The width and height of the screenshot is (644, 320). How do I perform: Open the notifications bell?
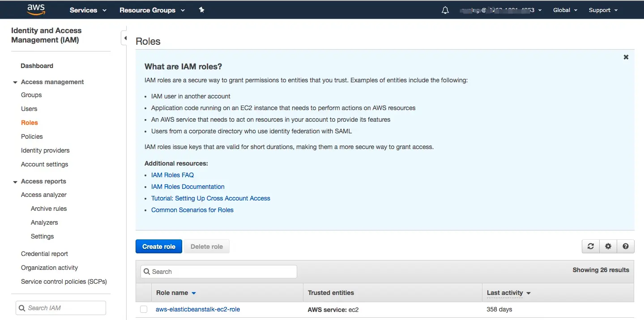[445, 10]
